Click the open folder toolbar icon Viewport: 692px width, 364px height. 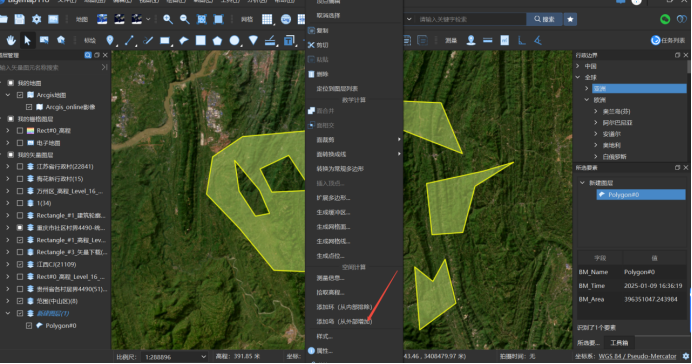click(4, 19)
